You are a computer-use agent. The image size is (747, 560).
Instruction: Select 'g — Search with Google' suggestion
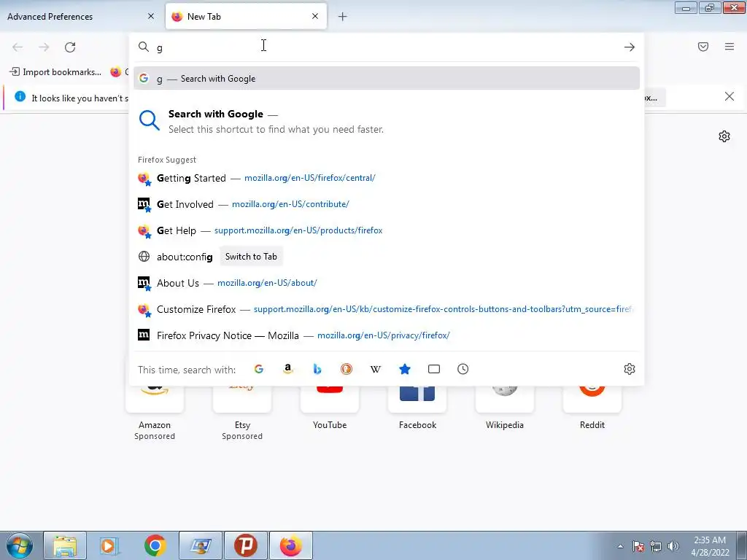(387, 79)
